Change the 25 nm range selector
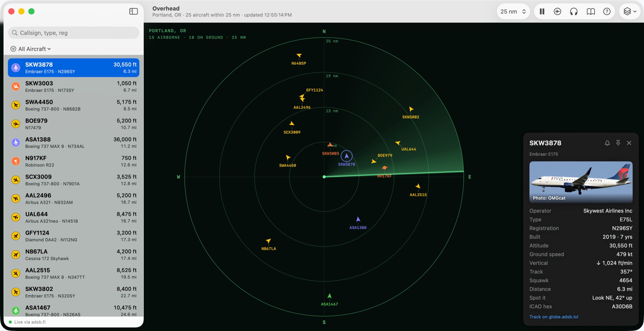 513,12
